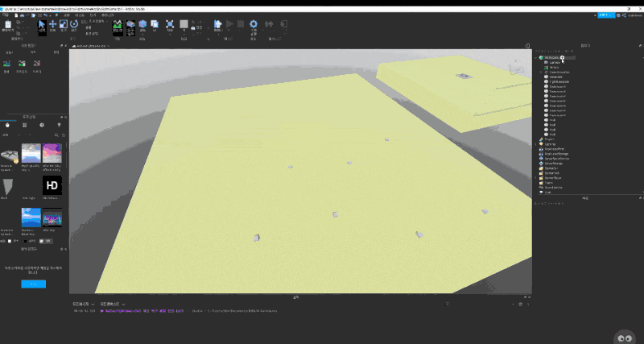The width and height of the screenshot is (644, 344).
Task: Select the Rotate tool
Action: 74,24
